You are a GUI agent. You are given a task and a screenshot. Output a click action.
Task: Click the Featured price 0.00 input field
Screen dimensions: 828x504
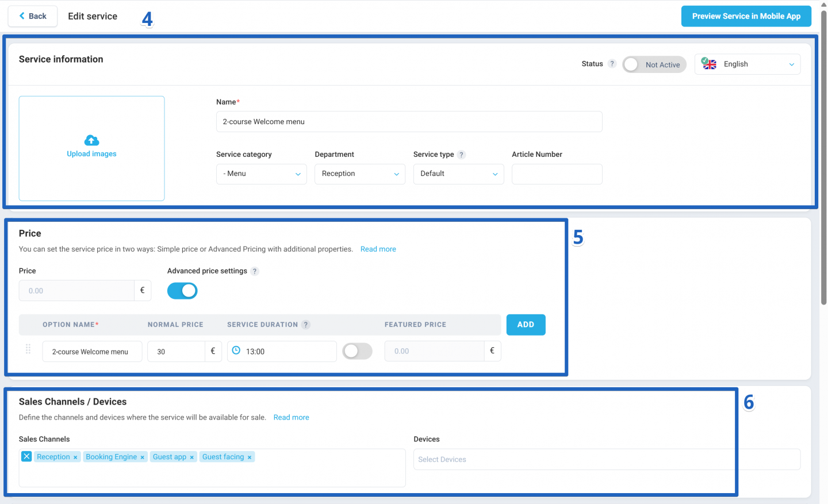tap(434, 351)
